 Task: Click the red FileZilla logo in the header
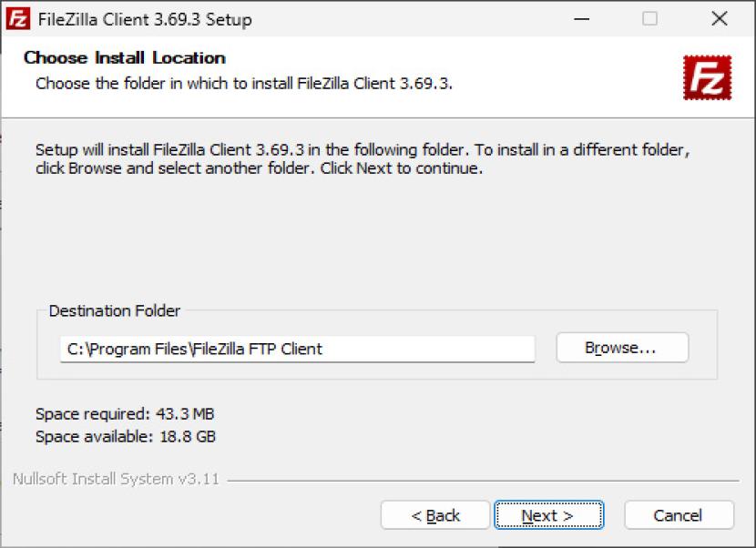707,77
